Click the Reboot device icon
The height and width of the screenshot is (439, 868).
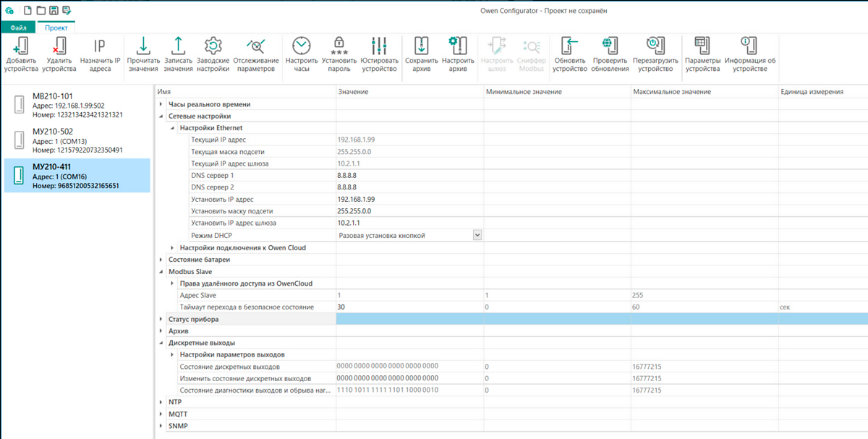tap(655, 46)
